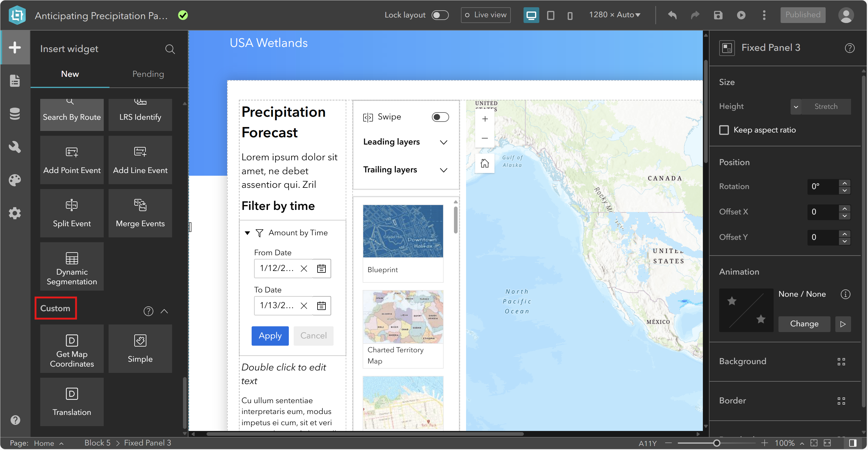Open the 1280 × Auto resolution dropdown
The width and height of the screenshot is (868, 450).
615,15
